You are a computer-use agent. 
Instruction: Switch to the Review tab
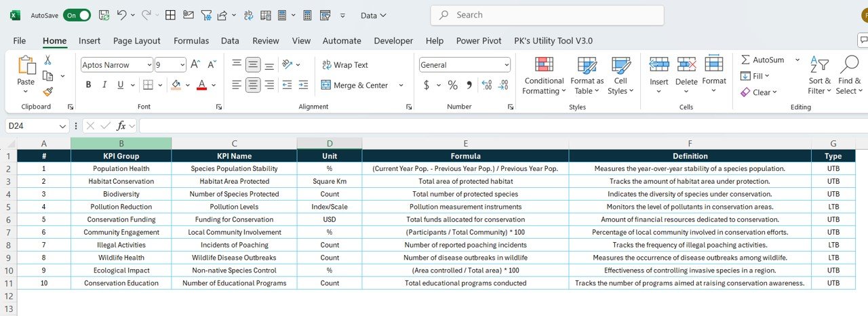point(266,41)
